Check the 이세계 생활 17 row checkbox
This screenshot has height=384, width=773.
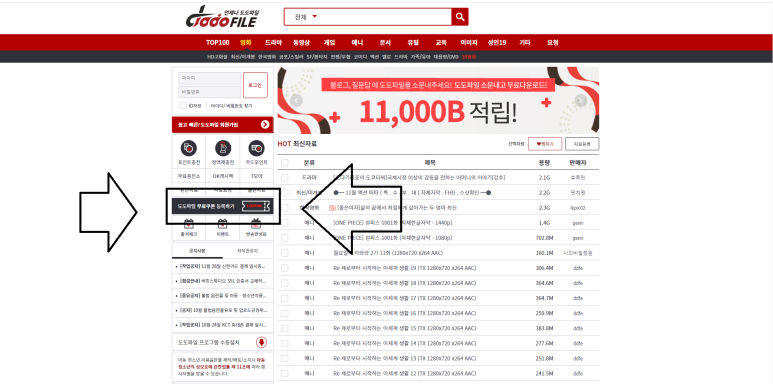(x=284, y=298)
